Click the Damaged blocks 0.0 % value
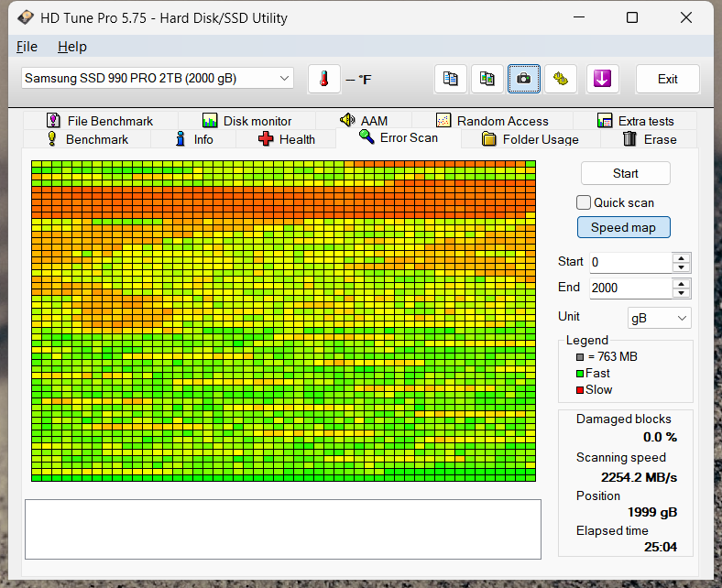Image resolution: width=722 pixels, height=588 pixels. pyautogui.click(x=660, y=437)
